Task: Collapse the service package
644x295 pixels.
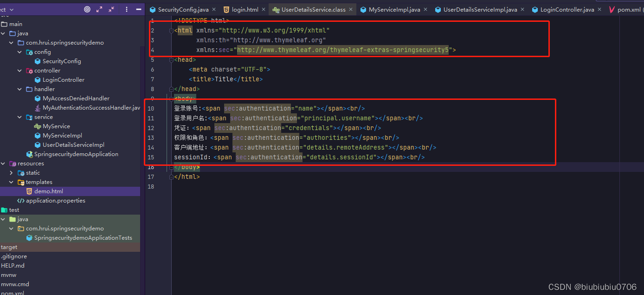Action: [x=20, y=117]
